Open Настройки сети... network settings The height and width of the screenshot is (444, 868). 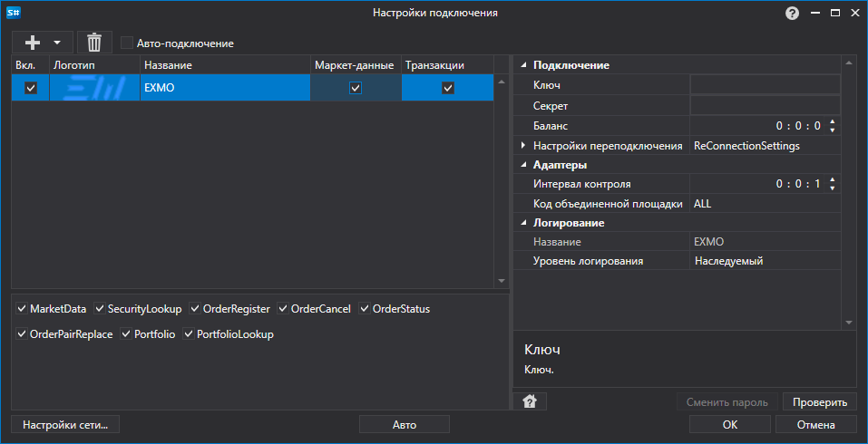click(x=65, y=425)
